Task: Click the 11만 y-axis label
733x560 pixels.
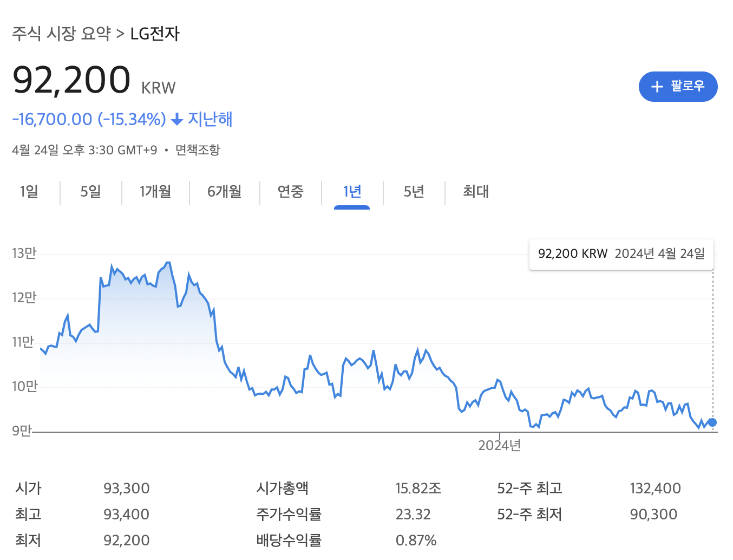Action: (23, 342)
